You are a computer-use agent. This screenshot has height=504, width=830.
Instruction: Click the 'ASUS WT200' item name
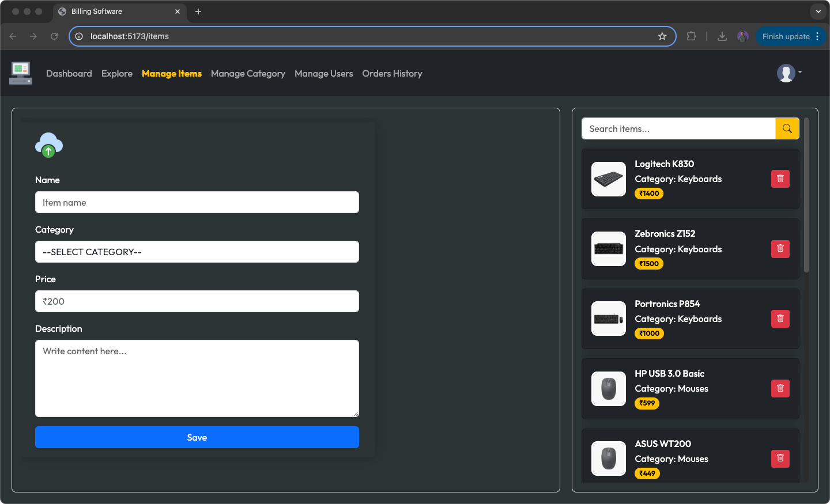[663, 444]
